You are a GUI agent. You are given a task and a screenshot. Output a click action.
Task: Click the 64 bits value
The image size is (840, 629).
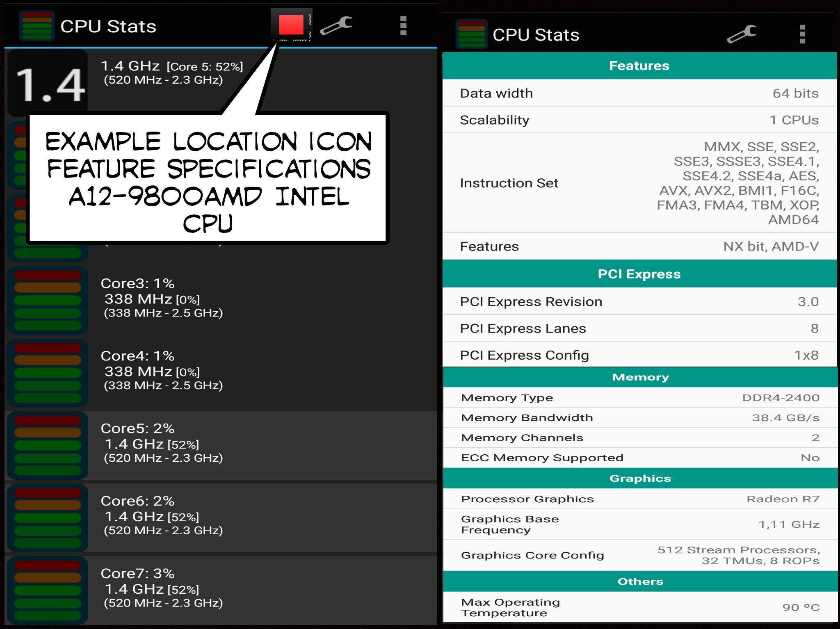(796, 93)
